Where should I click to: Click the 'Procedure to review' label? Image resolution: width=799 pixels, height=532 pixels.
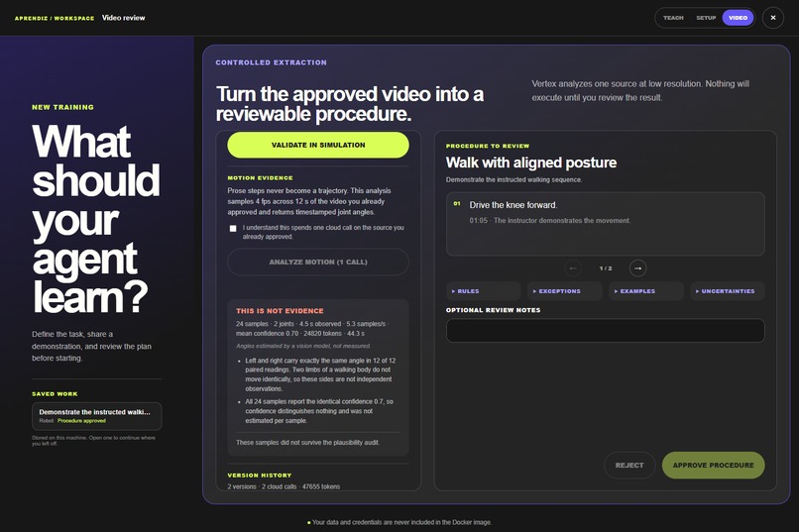click(487, 146)
